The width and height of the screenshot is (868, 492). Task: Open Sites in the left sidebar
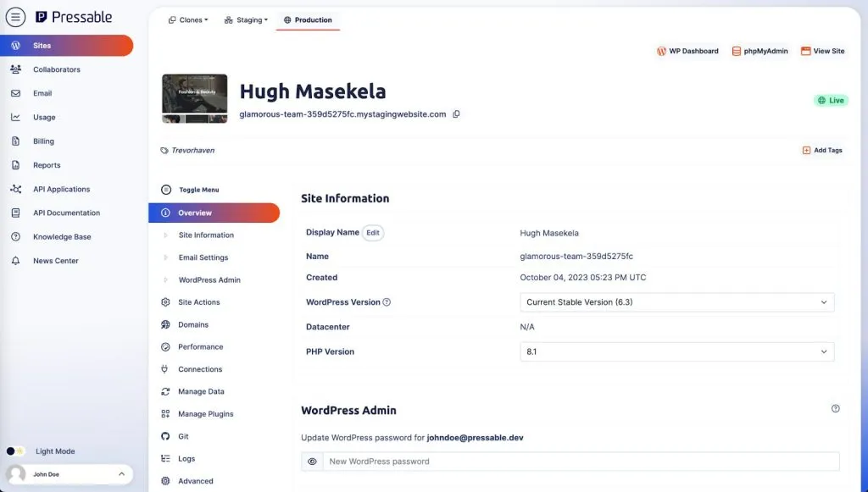(x=66, y=46)
